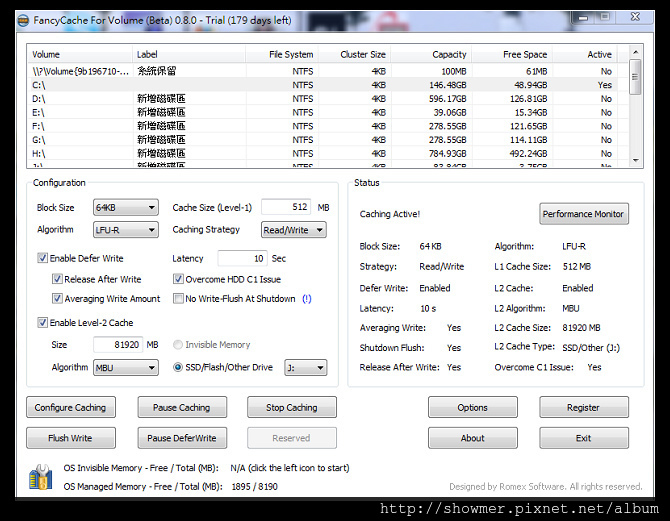Image resolution: width=670 pixels, height=521 pixels.
Task: Maximize the FancyCache window
Action: [604, 17]
